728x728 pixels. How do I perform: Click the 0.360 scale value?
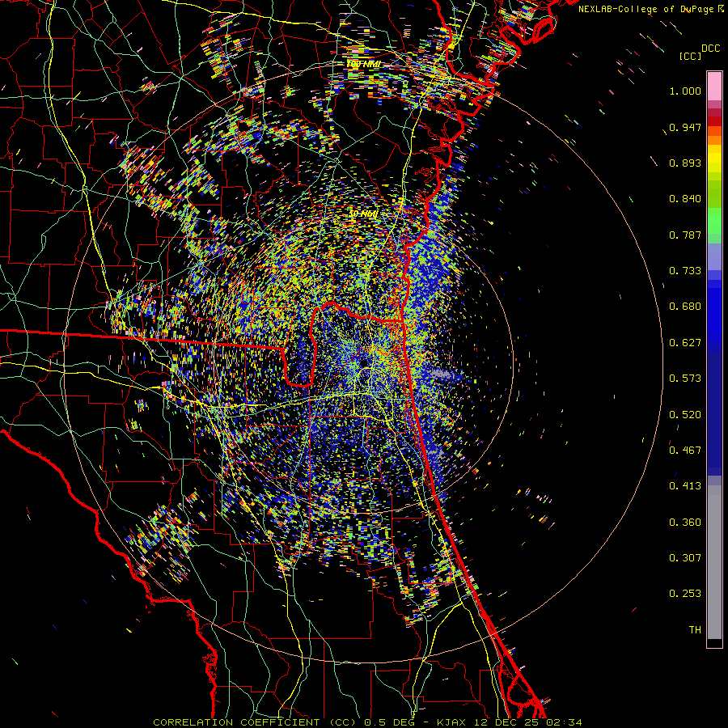click(x=685, y=523)
